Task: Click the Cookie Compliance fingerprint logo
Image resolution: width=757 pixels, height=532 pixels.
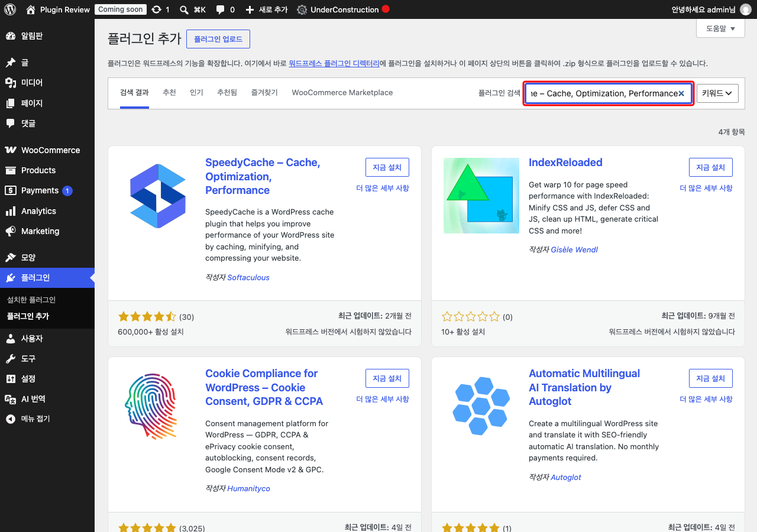Action: (152, 407)
